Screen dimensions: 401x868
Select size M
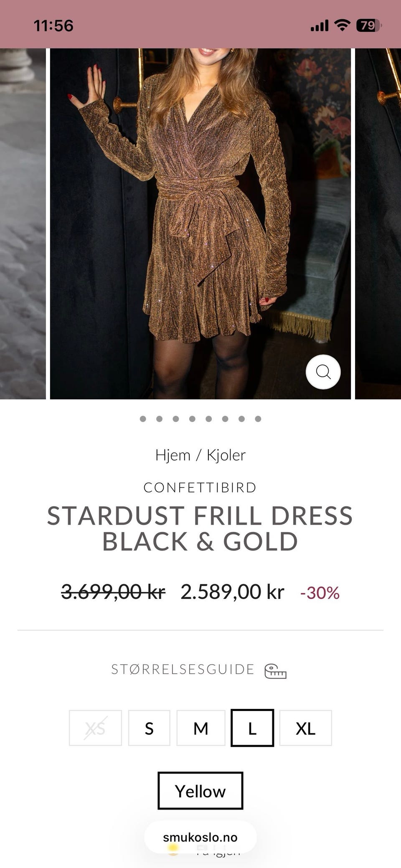201,728
